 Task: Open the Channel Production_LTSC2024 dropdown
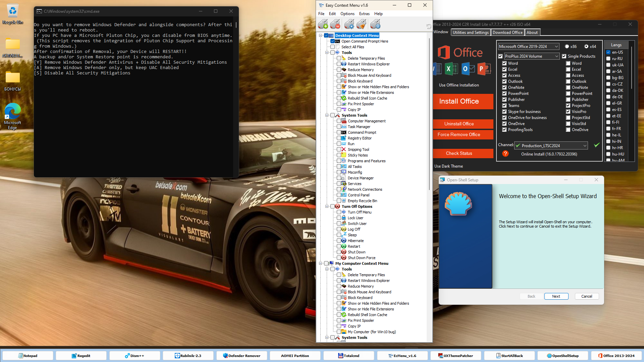pos(551,145)
